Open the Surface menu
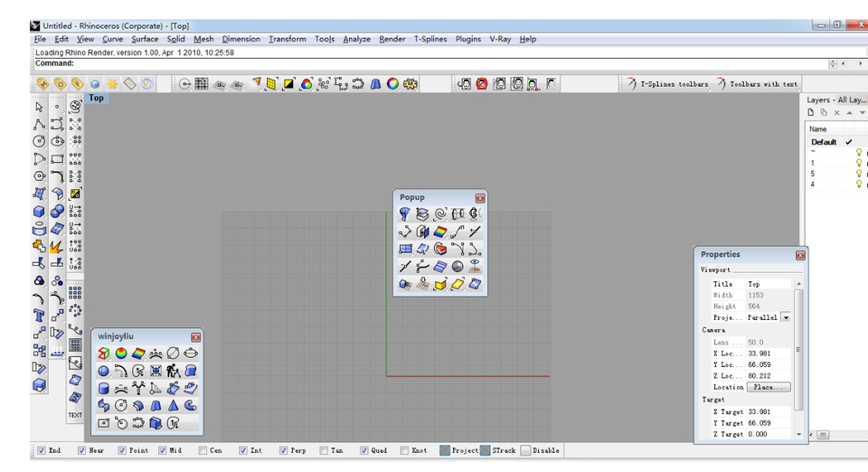 tap(144, 39)
